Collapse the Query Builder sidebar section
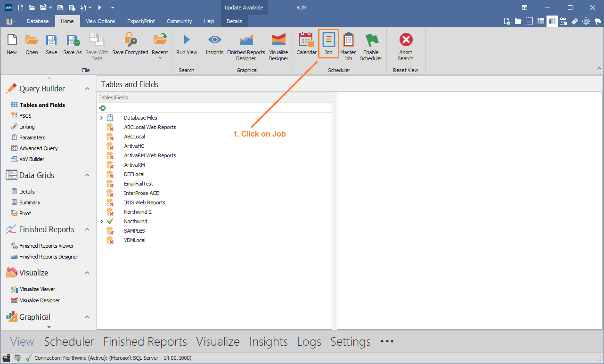 coord(87,89)
